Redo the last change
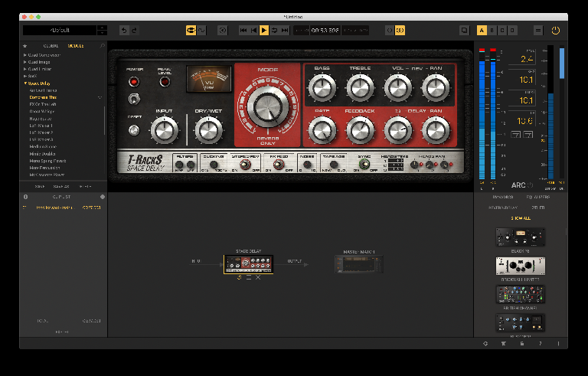This screenshot has width=588, height=376. pyautogui.click(x=134, y=31)
